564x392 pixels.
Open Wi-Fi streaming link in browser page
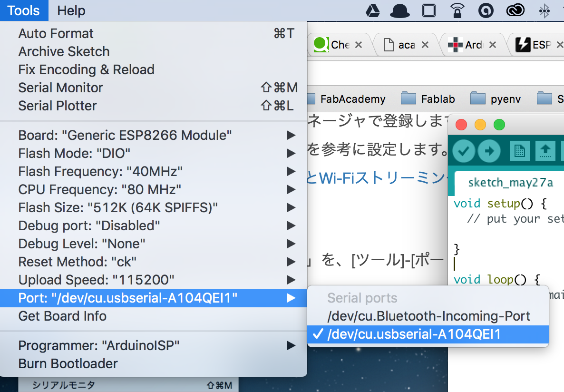[377, 178]
